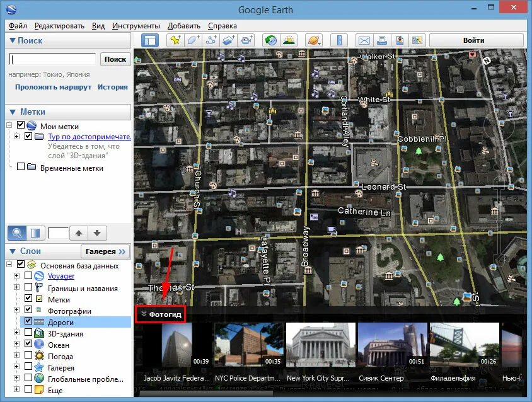This screenshot has width=532, height=402.
Task: Open the ruler measurement tool
Action: click(x=339, y=40)
